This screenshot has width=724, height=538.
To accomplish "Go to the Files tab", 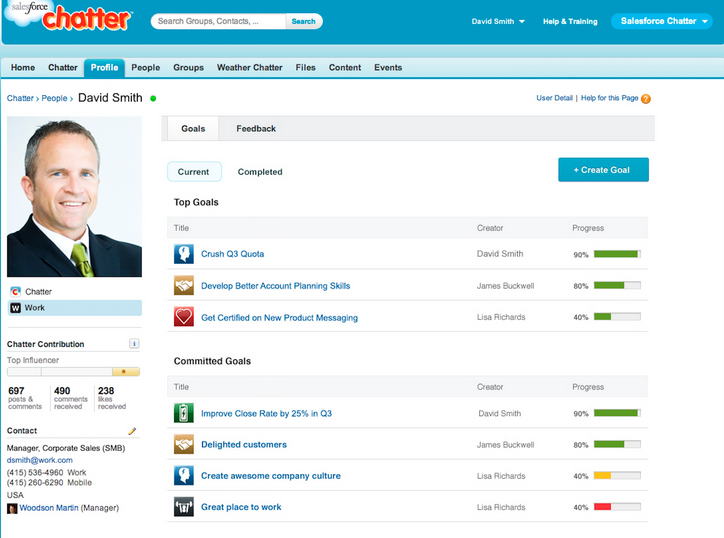I will pyautogui.click(x=306, y=67).
